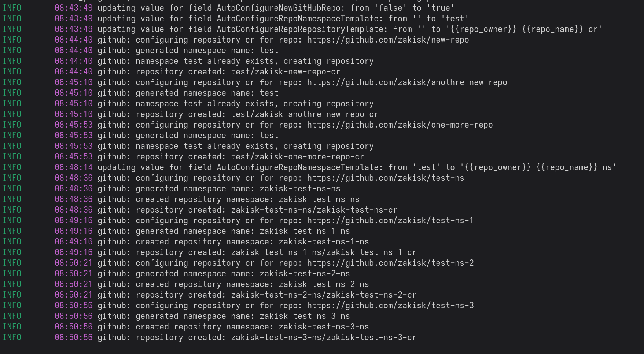Follow the zakisk/one-more-repo GitHub URL
The height and width of the screenshot is (354, 644).
click(400, 125)
